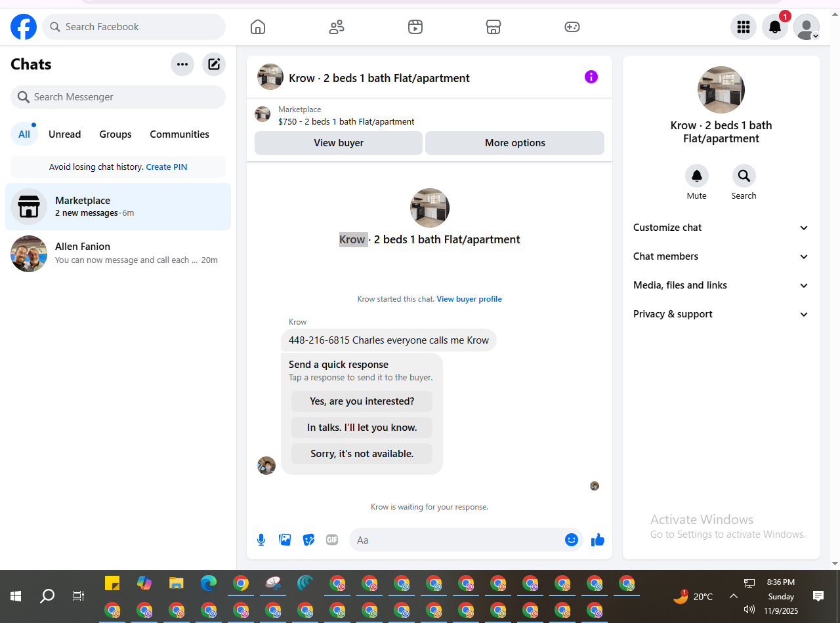Send "In talks. I'll let you know."
This screenshot has width=840, height=623.
point(362,428)
